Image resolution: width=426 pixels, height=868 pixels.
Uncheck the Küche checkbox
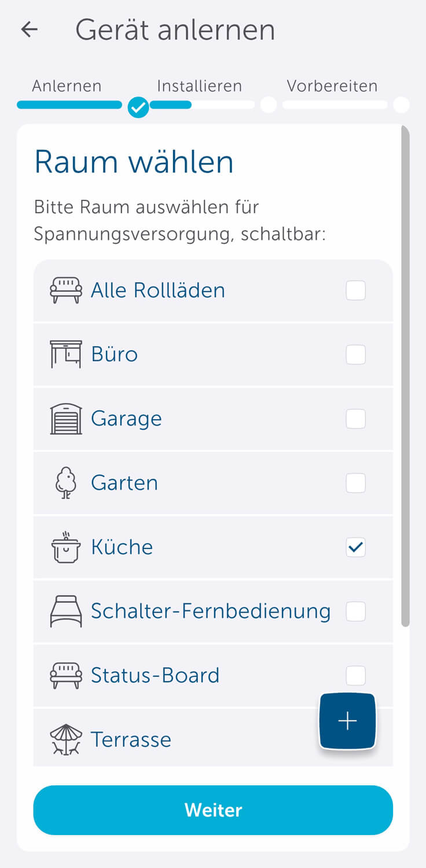[355, 547]
